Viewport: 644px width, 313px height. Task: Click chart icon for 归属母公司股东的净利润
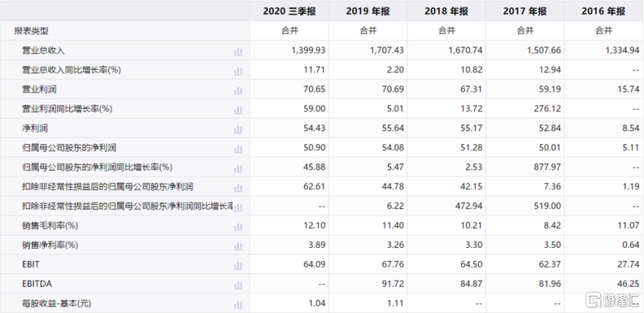(x=238, y=148)
